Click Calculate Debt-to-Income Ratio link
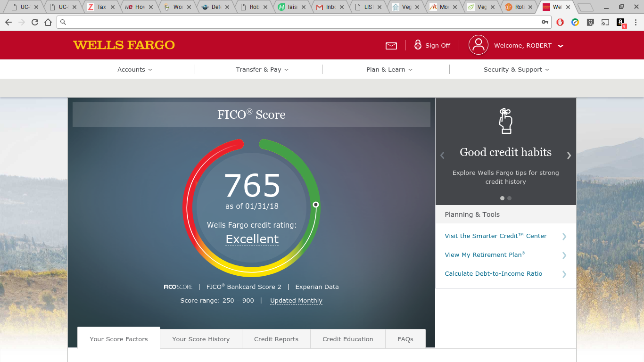 tap(493, 274)
